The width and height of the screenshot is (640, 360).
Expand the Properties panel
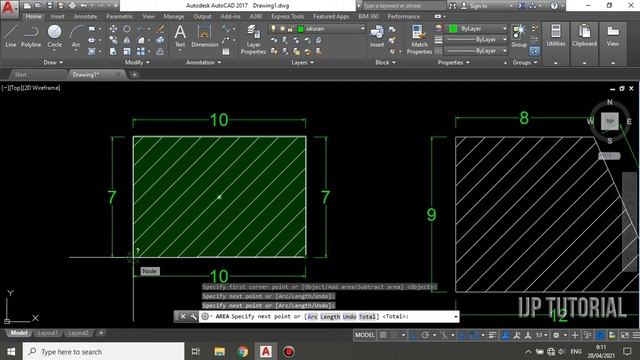[453, 62]
